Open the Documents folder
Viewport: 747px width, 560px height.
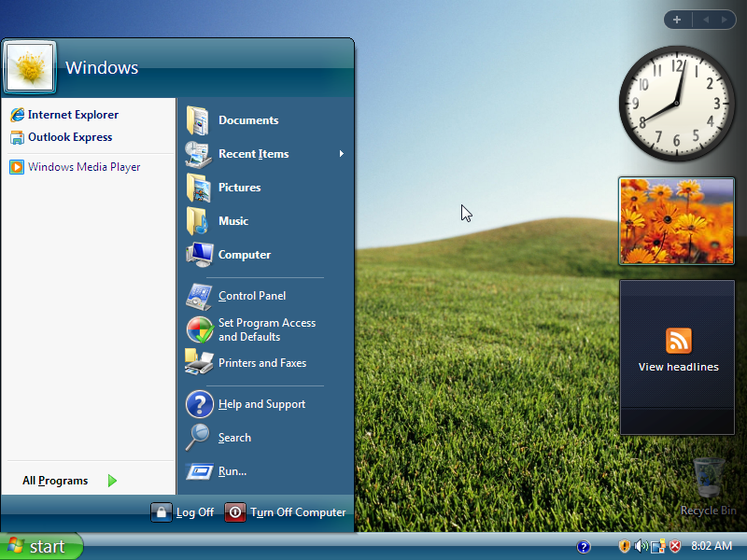247,120
